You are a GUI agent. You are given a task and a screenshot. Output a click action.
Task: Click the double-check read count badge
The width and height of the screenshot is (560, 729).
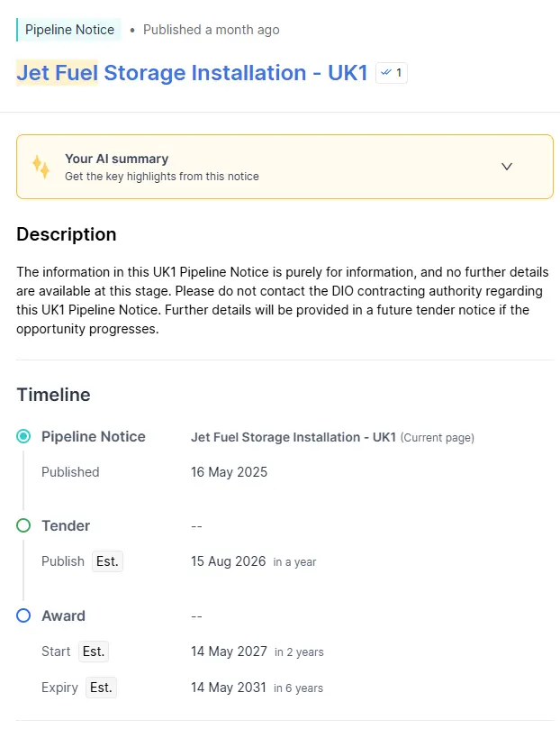[392, 73]
